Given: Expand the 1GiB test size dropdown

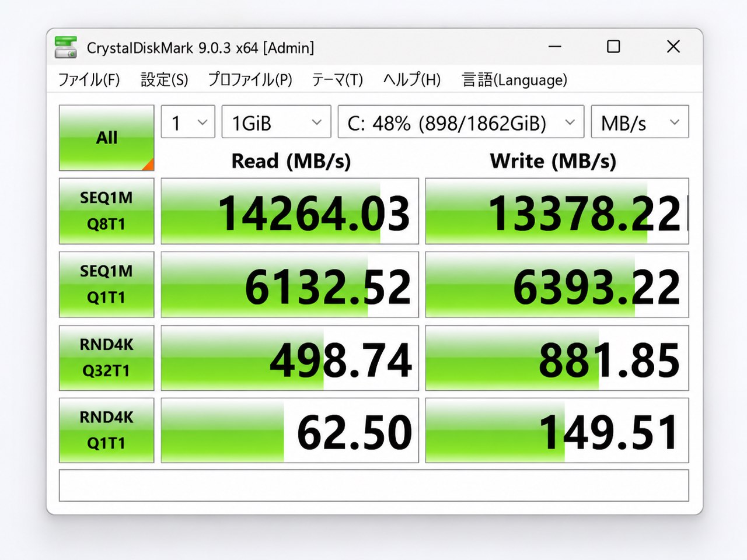Looking at the screenshot, I should point(277,122).
